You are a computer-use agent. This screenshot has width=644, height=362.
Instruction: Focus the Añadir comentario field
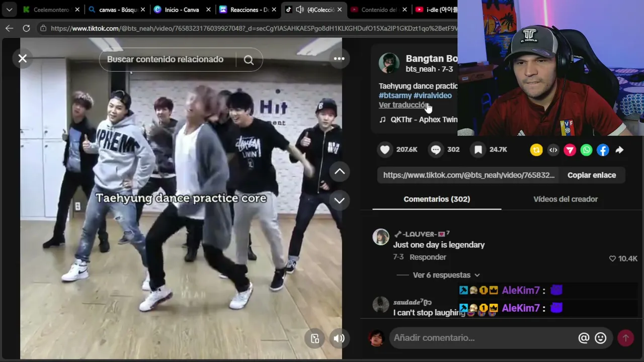coord(483,338)
